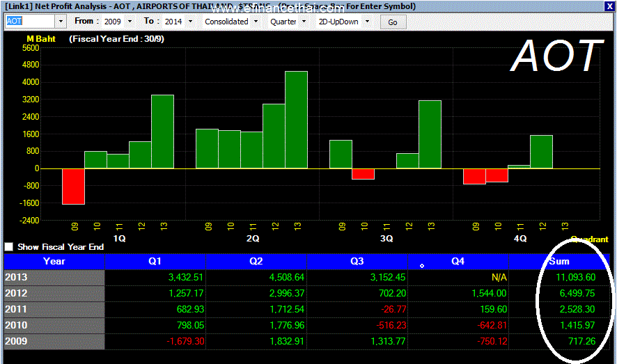Click the Q4 column header

[458, 262]
